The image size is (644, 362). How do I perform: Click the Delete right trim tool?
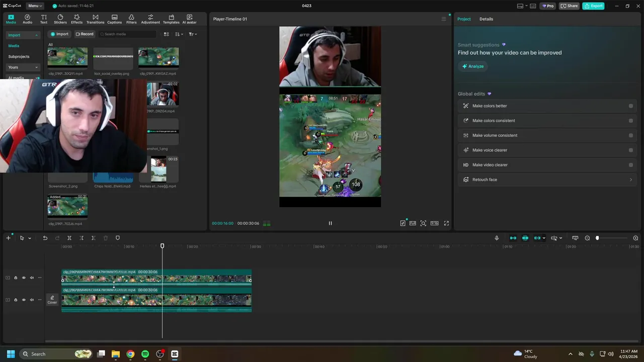pyautogui.click(x=93, y=238)
